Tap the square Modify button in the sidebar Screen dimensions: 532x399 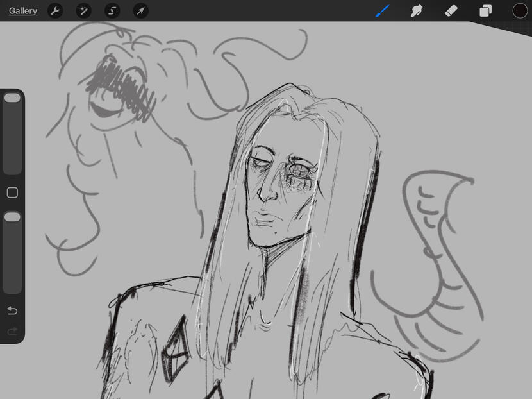tap(12, 192)
